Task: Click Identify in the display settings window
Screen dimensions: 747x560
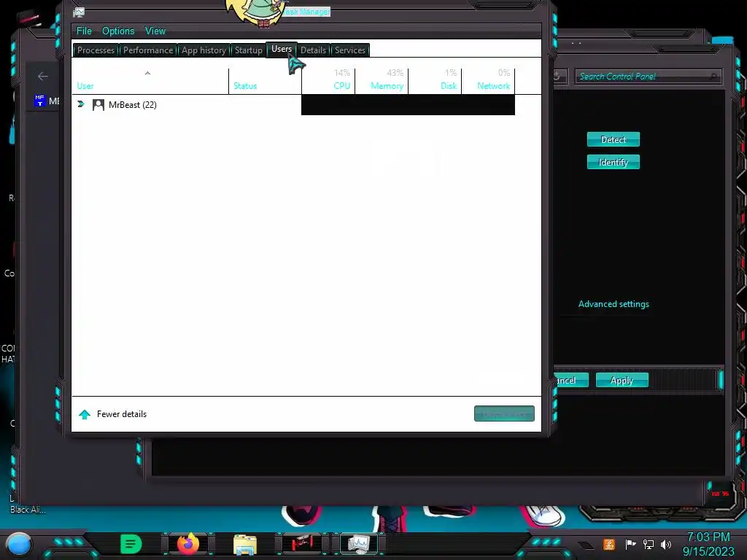Action: tap(613, 163)
